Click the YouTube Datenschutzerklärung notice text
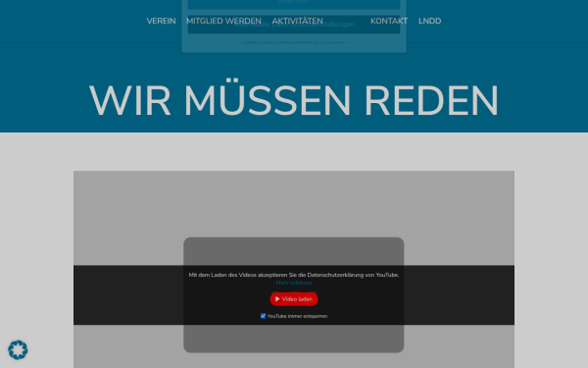Viewport: 588px width, 368px height. tap(294, 275)
